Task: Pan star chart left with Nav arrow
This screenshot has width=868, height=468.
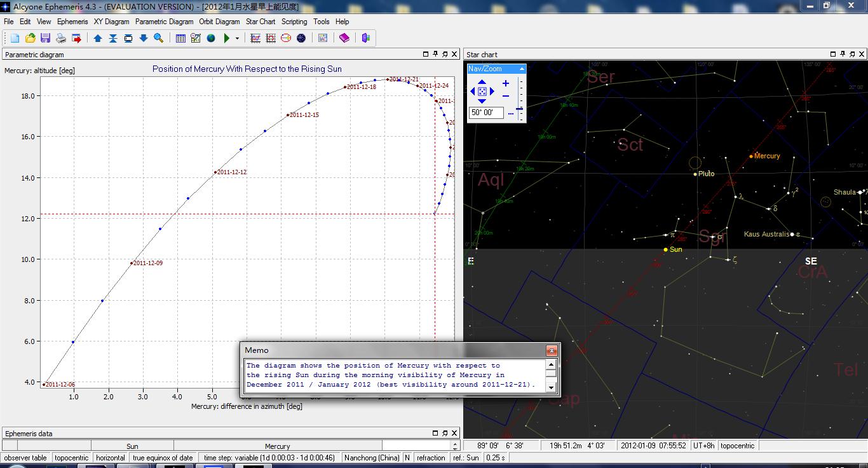Action: pos(472,92)
